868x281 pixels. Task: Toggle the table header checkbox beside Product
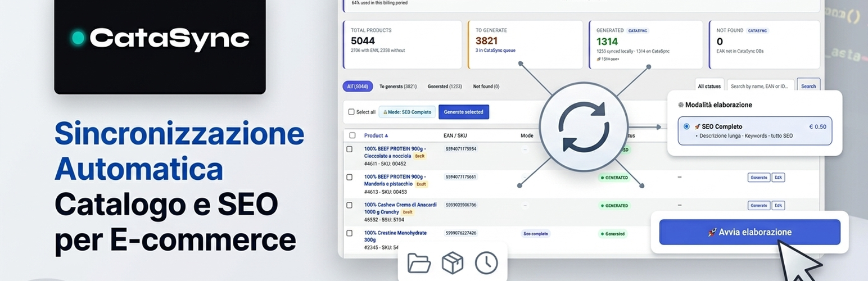click(x=352, y=135)
